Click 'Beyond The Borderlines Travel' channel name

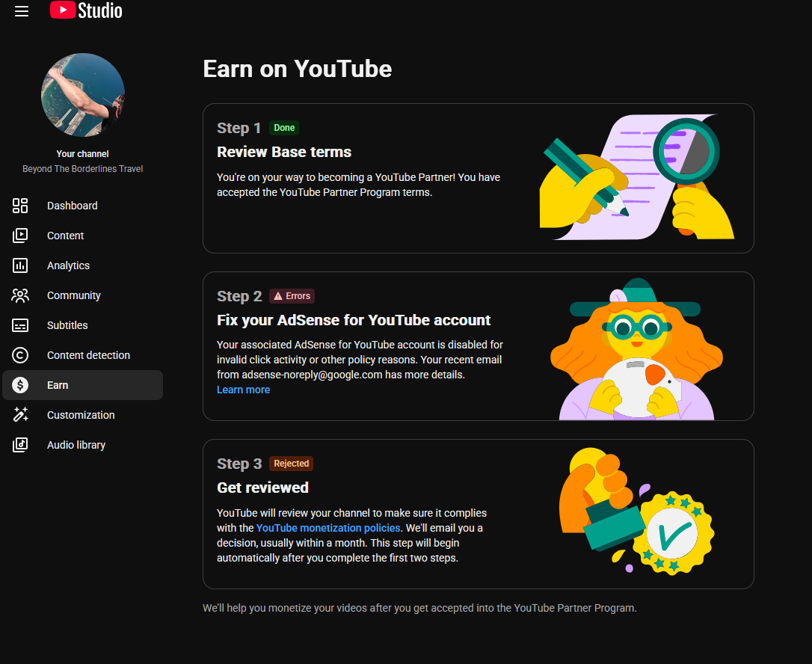(x=83, y=169)
